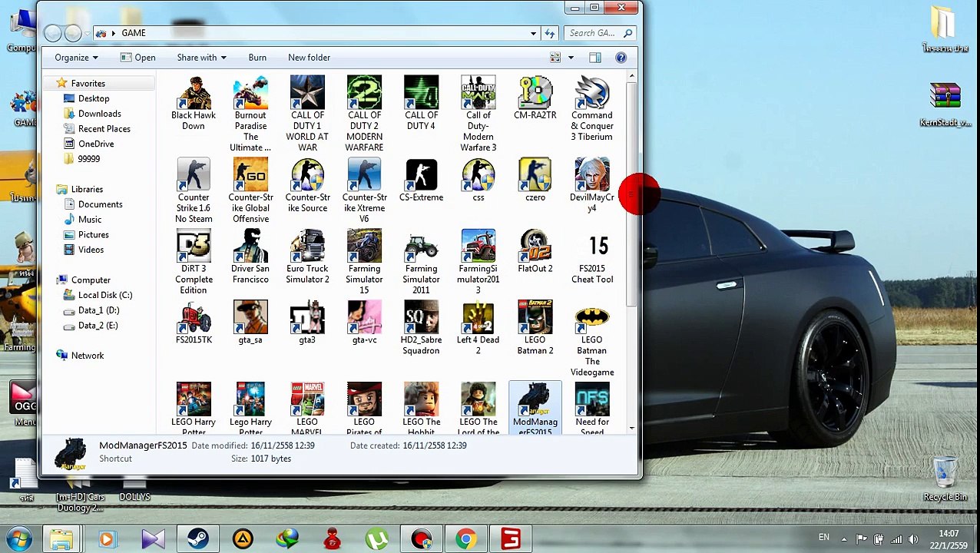This screenshot has height=553, width=980.
Task: Create a New folder
Action: pyautogui.click(x=309, y=58)
